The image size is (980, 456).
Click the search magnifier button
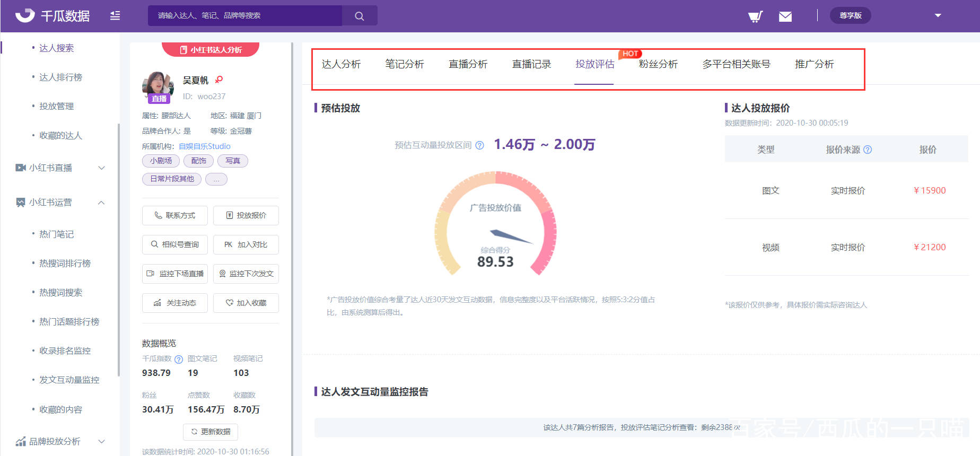point(360,16)
